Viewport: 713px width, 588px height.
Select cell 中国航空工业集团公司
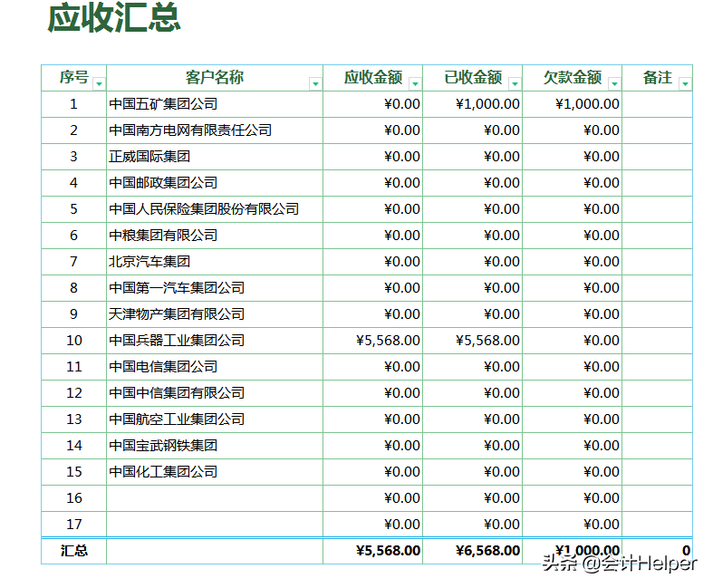(215, 419)
